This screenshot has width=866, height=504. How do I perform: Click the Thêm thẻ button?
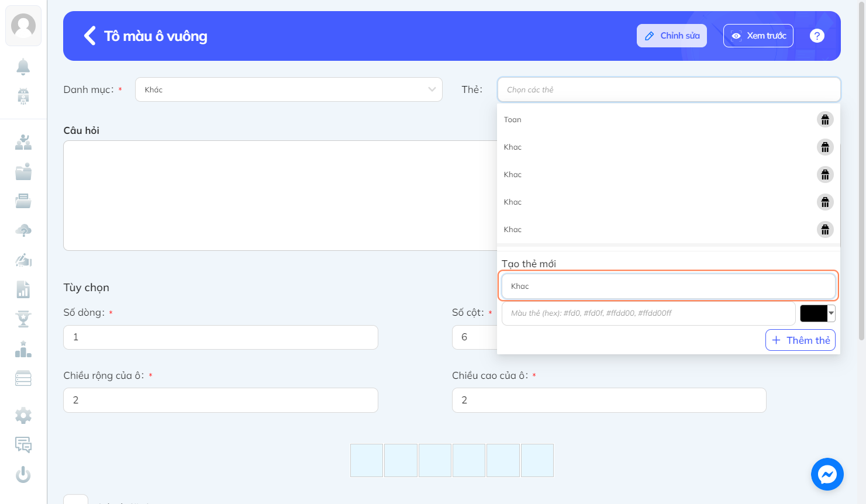(x=801, y=340)
